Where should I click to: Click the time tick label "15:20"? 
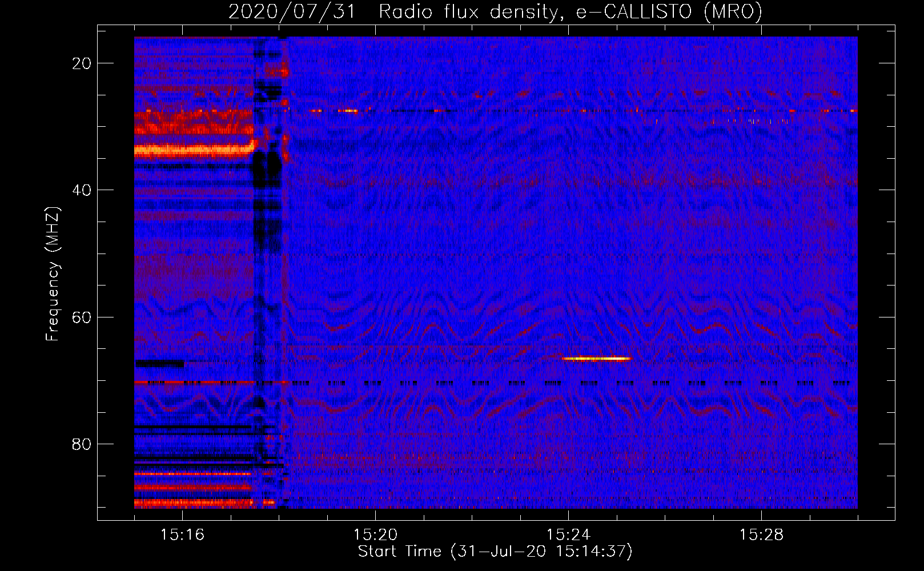(375, 535)
